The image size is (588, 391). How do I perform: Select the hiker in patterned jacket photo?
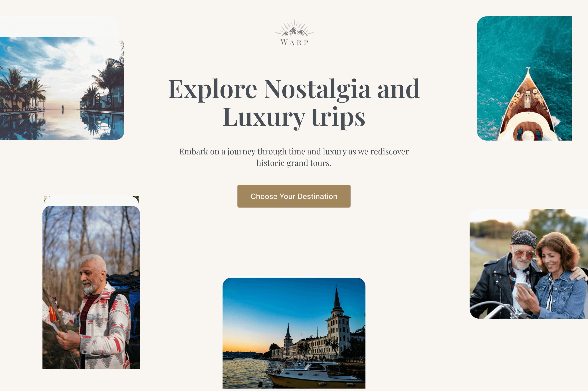click(91, 287)
